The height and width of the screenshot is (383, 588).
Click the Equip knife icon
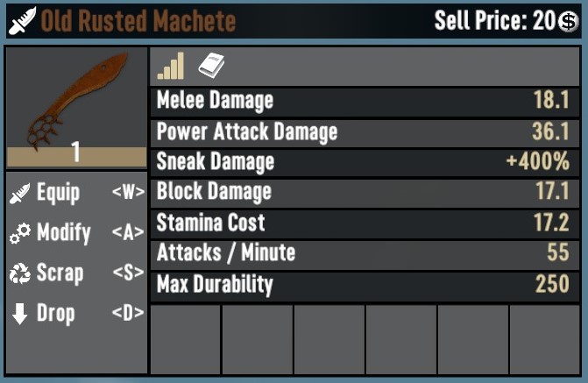coord(19,193)
